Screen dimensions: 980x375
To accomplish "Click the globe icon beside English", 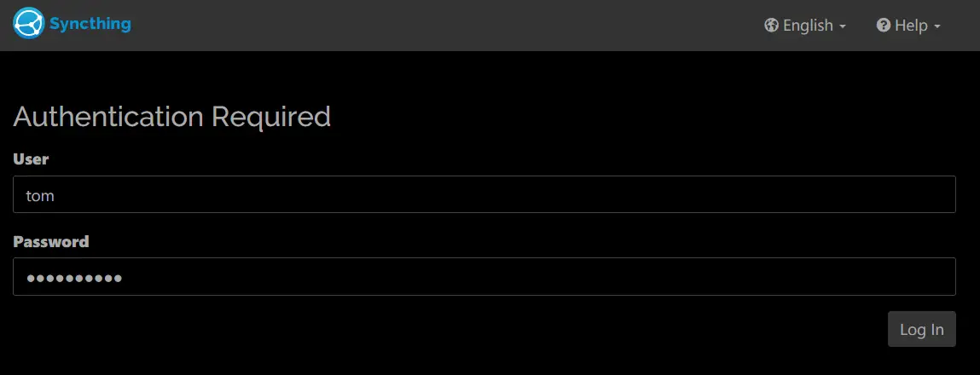I will click(x=771, y=26).
